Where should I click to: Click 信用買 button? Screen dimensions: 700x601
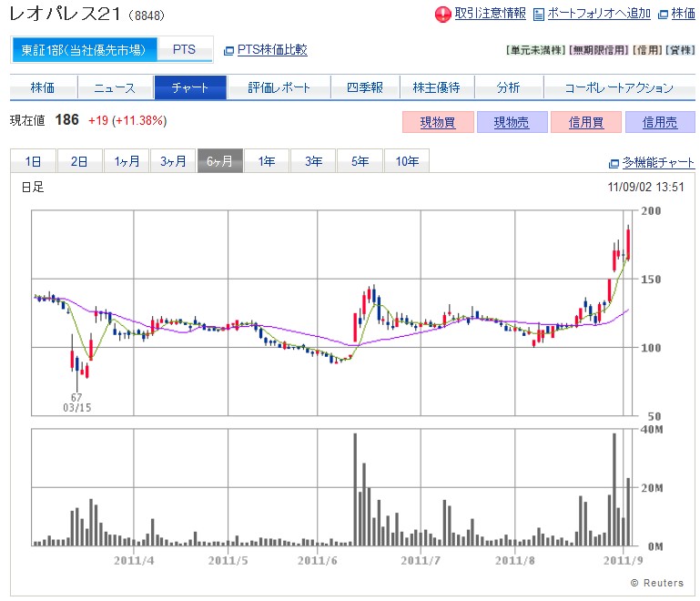coord(586,122)
